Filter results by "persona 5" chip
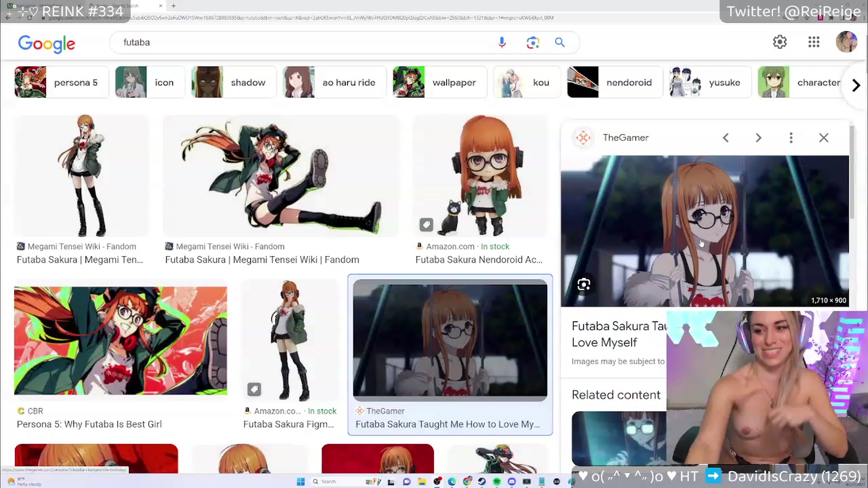This screenshot has width=868, height=488. tap(61, 82)
